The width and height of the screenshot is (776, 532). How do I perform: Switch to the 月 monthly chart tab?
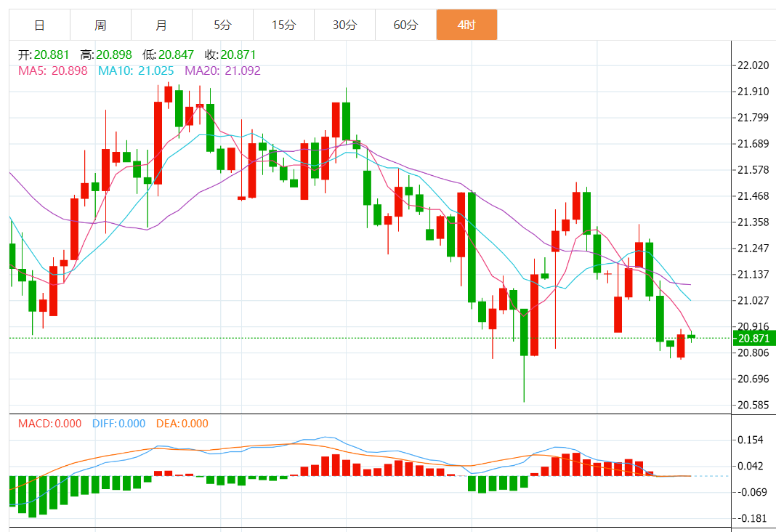[161, 25]
